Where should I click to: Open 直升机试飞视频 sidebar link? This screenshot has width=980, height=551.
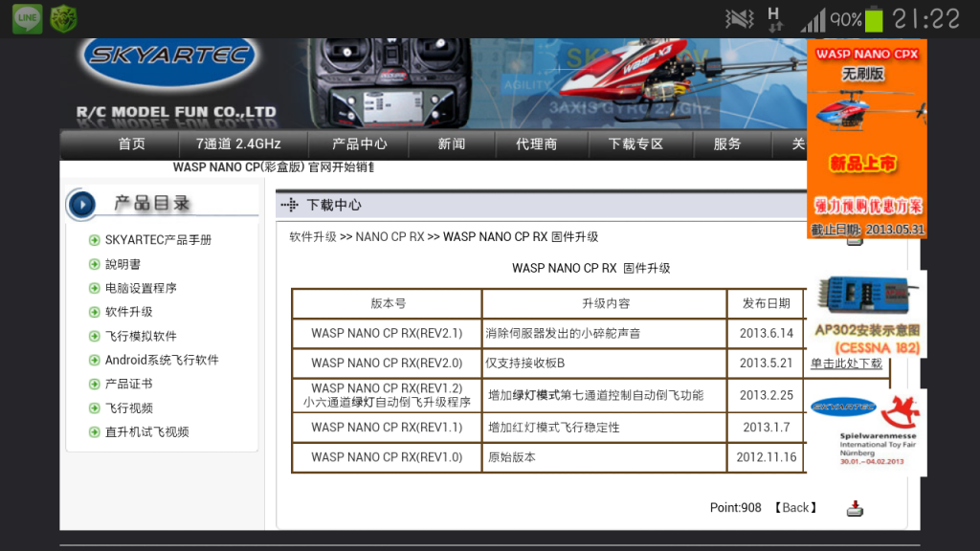pyautogui.click(x=146, y=431)
